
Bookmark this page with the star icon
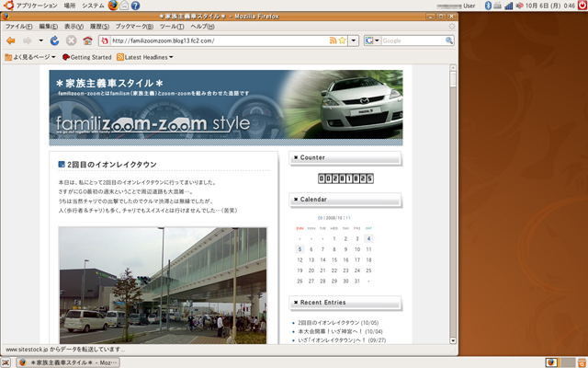pos(342,40)
